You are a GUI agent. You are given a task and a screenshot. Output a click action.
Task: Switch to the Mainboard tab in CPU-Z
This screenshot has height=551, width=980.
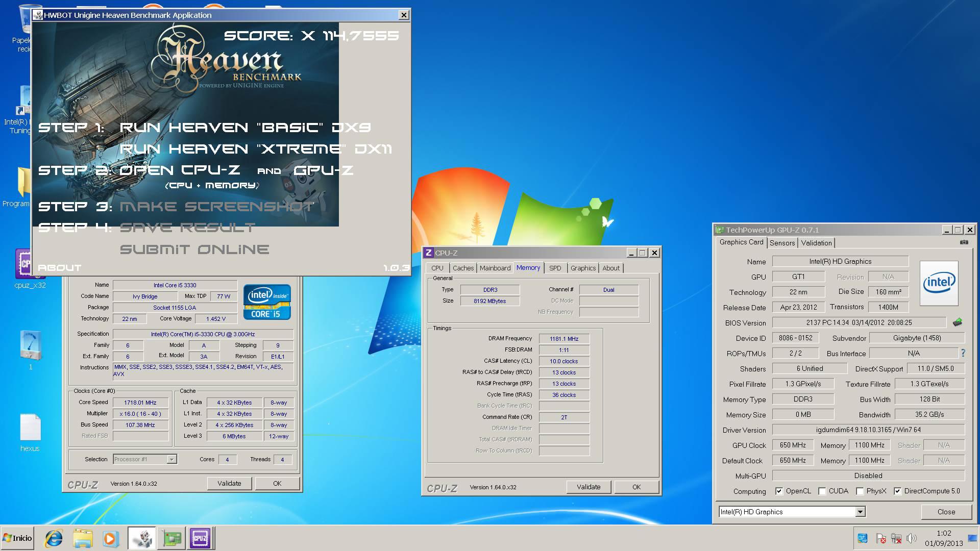(x=495, y=268)
